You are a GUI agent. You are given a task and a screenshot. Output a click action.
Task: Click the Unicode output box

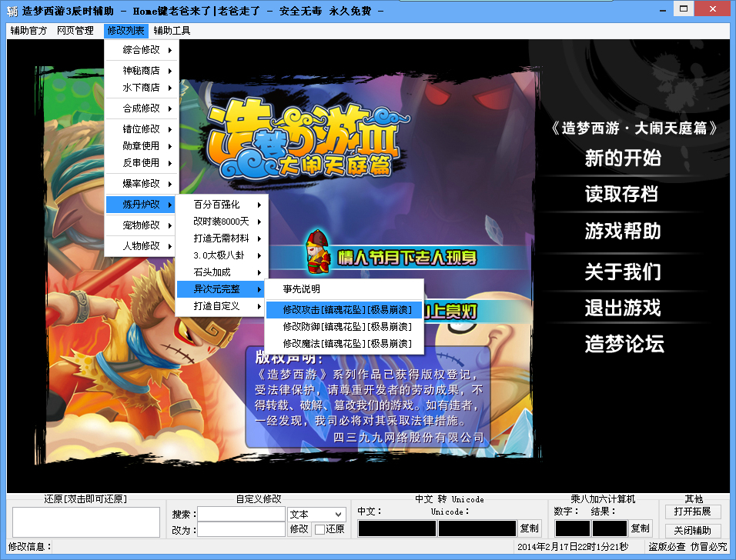pos(477,528)
